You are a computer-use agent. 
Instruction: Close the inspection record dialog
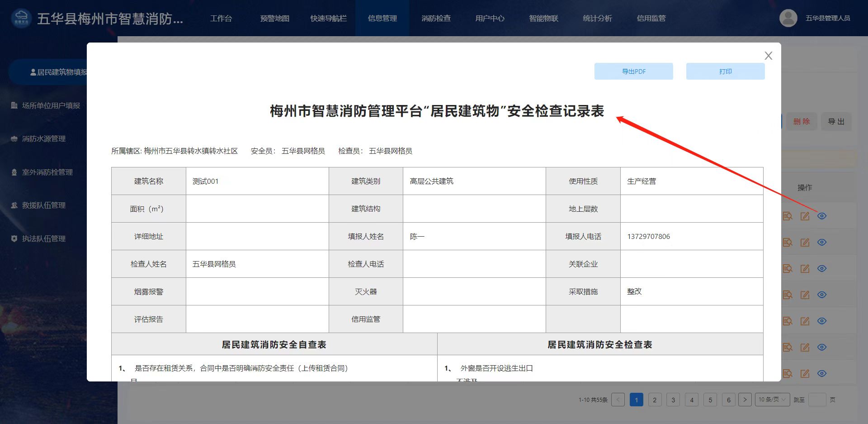(768, 56)
